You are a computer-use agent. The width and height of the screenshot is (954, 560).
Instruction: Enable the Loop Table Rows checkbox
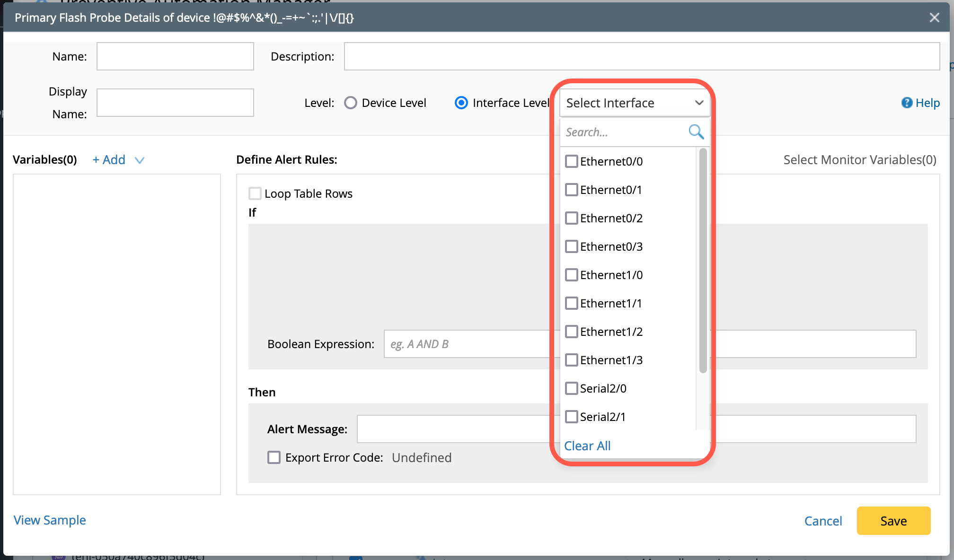(x=255, y=193)
